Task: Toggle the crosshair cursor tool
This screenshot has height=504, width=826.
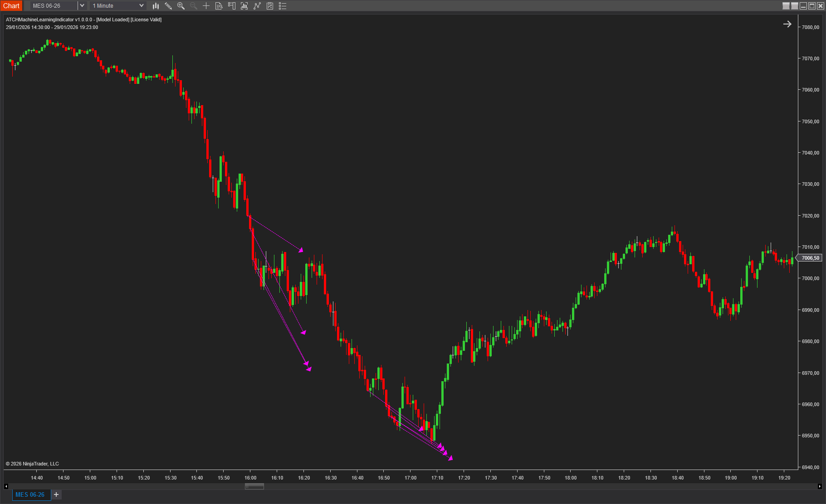Action: pyautogui.click(x=206, y=6)
